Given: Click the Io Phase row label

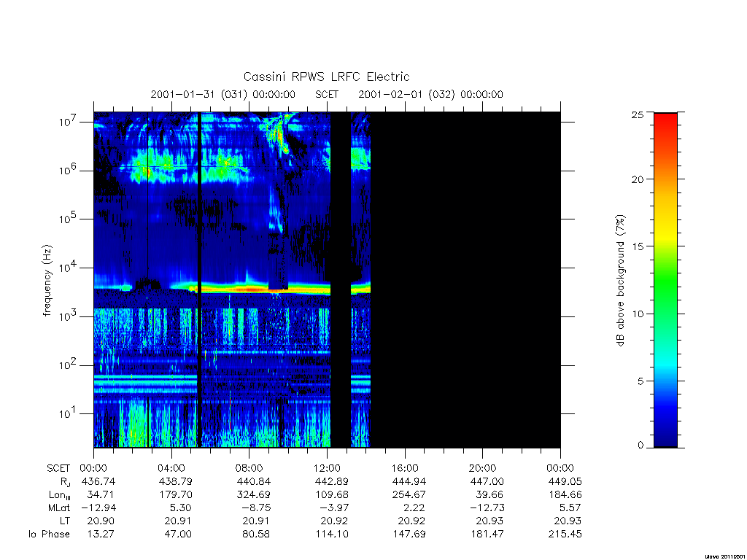Looking at the screenshot, I should tap(49, 534).
